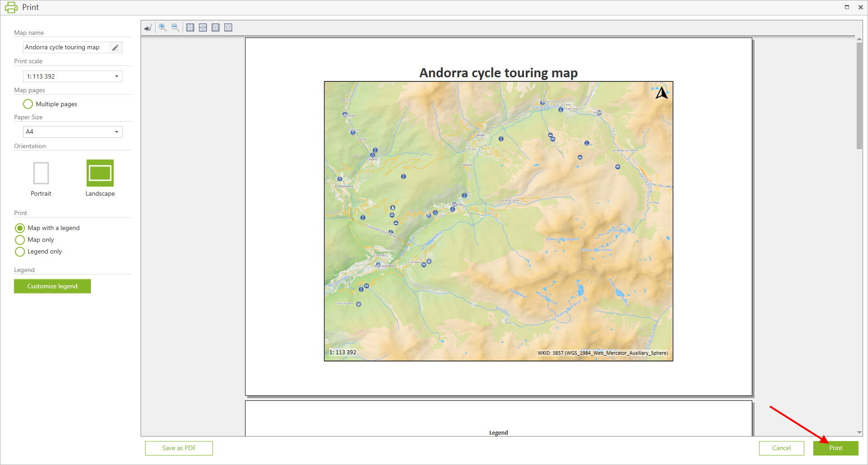
Task: Click in the Map name text field
Action: click(66, 47)
